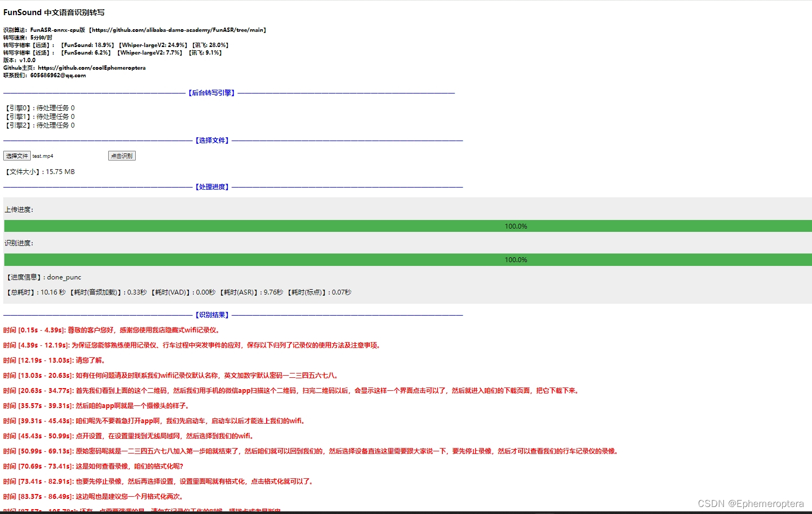This screenshot has width=812, height=514.
Task: Click the 【处理进度】 section heading
Action: pos(212,187)
